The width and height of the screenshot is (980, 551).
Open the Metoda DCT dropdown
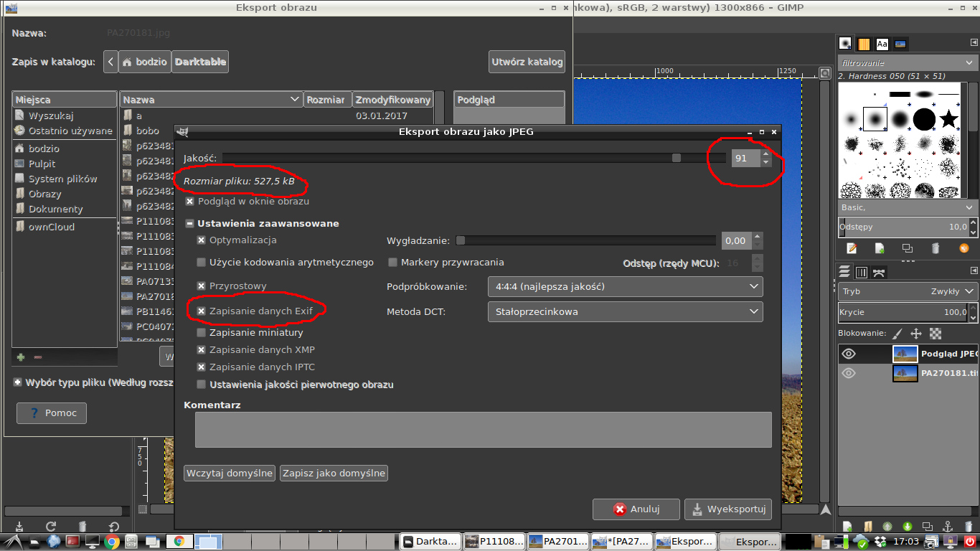(x=625, y=311)
